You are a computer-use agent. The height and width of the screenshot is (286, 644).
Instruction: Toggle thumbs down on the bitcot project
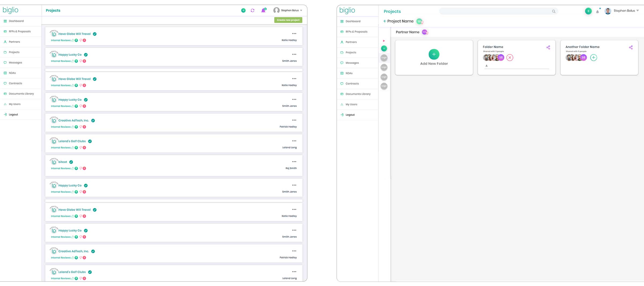pos(81,168)
